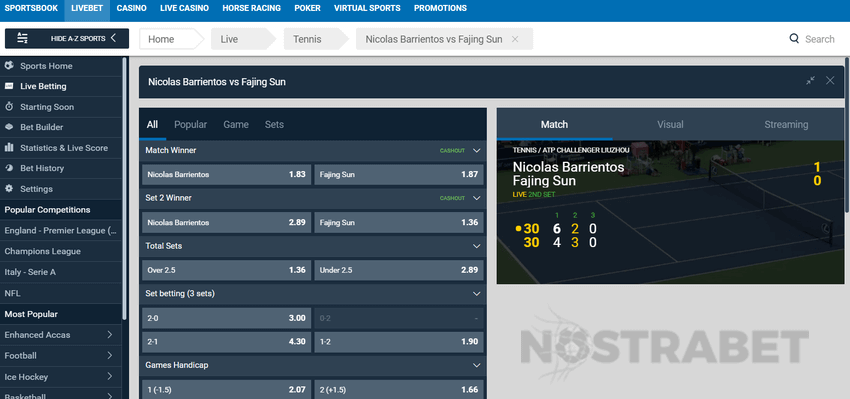850x399 pixels.
Task: Switch to the Popular markets tab
Action: (190, 125)
